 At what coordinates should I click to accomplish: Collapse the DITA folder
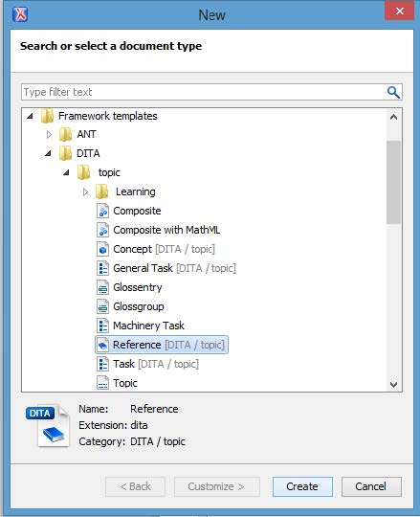[48, 153]
